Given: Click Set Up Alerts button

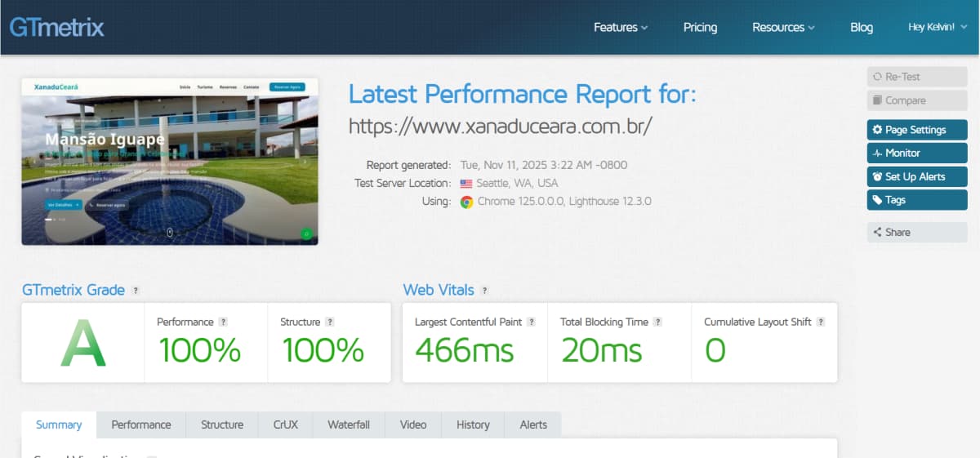Looking at the screenshot, I should pyautogui.click(x=917, y=176).
